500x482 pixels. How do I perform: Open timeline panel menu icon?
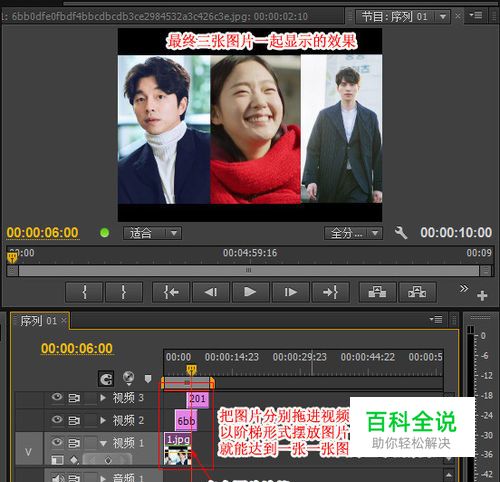[x=436, y=319]
